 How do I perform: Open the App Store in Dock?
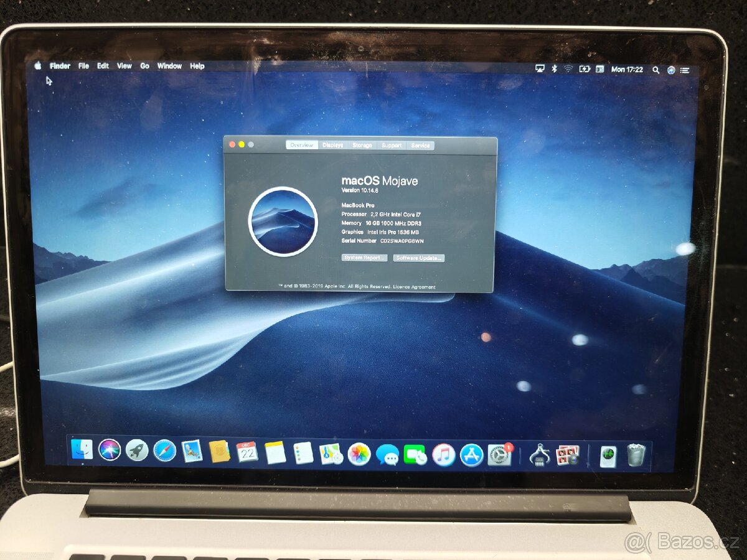tap(471, 455)
